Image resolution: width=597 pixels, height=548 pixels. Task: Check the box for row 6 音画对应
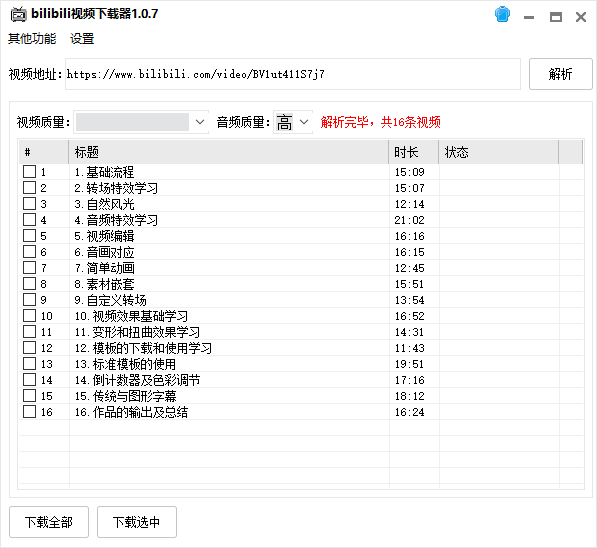click(x=29, y=252)
